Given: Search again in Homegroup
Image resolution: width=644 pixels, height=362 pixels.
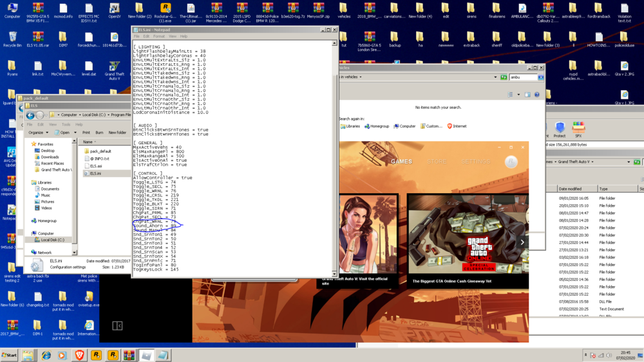Looking at the screenshot, I should 377,126.
